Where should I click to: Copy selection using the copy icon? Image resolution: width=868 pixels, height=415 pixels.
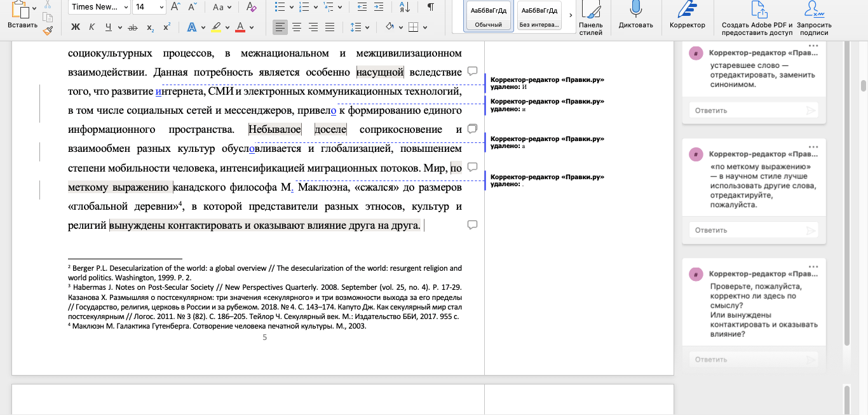coord(48,17)
